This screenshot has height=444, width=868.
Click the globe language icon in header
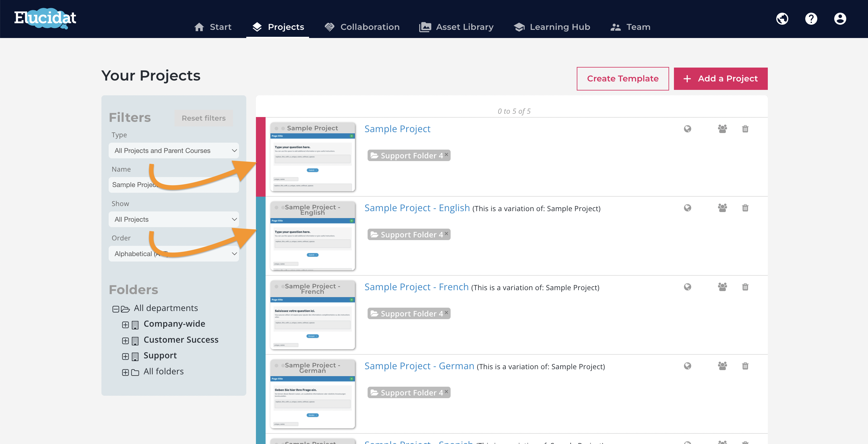point(782,19)
